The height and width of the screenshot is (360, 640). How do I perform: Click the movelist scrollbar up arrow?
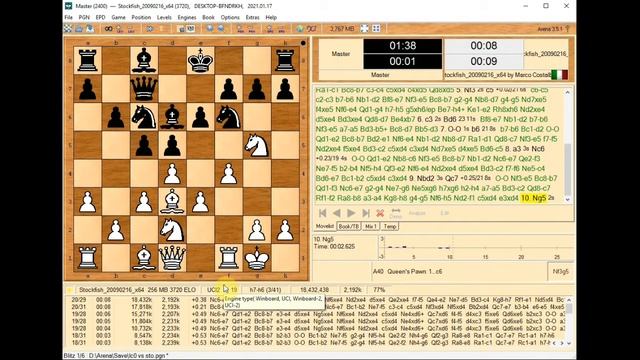click(x=567, y=92)
